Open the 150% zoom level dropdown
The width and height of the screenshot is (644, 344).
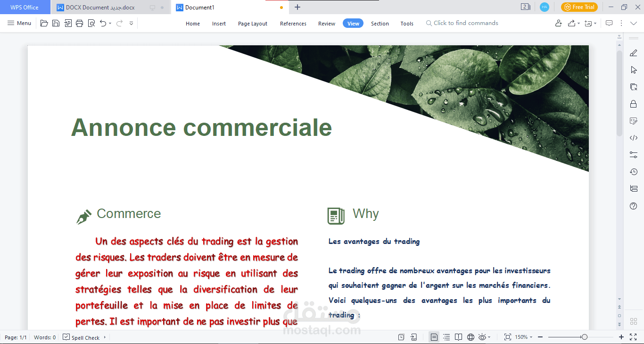coord(524,337)
